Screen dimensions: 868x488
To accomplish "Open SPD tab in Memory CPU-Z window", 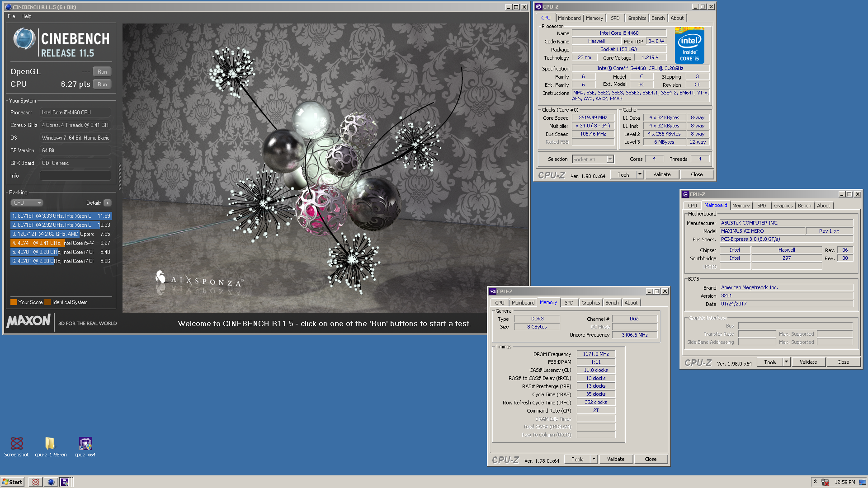I will coord(569,303).
